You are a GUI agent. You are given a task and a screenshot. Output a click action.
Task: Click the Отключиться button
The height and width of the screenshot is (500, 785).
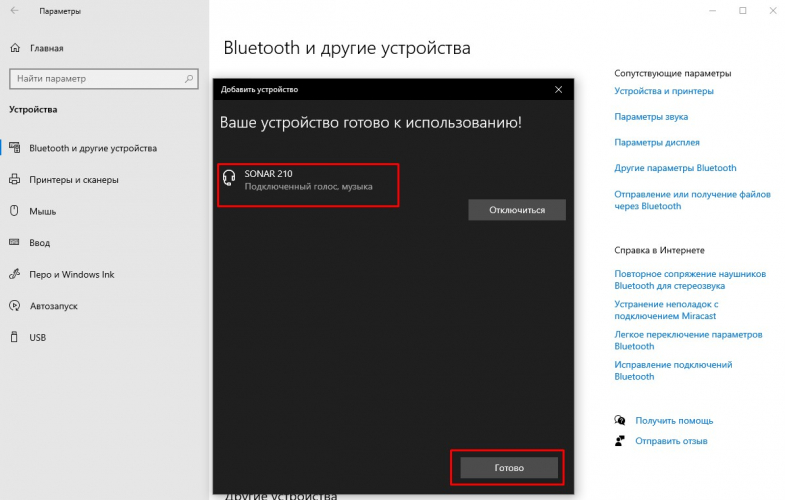coord(517,210)
